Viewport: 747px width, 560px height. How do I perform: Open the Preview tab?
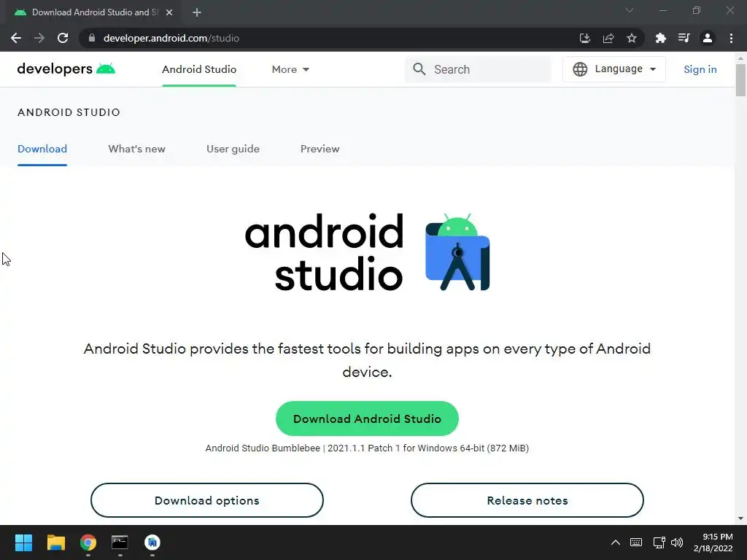[x=320, y=149]
